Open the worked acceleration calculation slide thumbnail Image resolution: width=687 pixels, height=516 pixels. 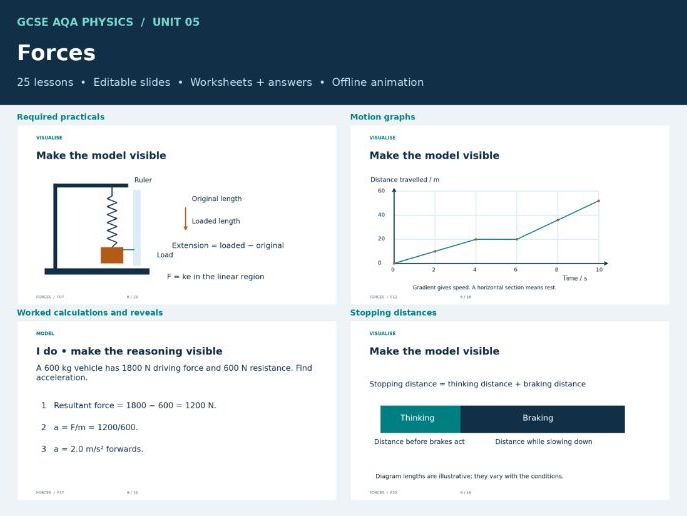[177, 411]
